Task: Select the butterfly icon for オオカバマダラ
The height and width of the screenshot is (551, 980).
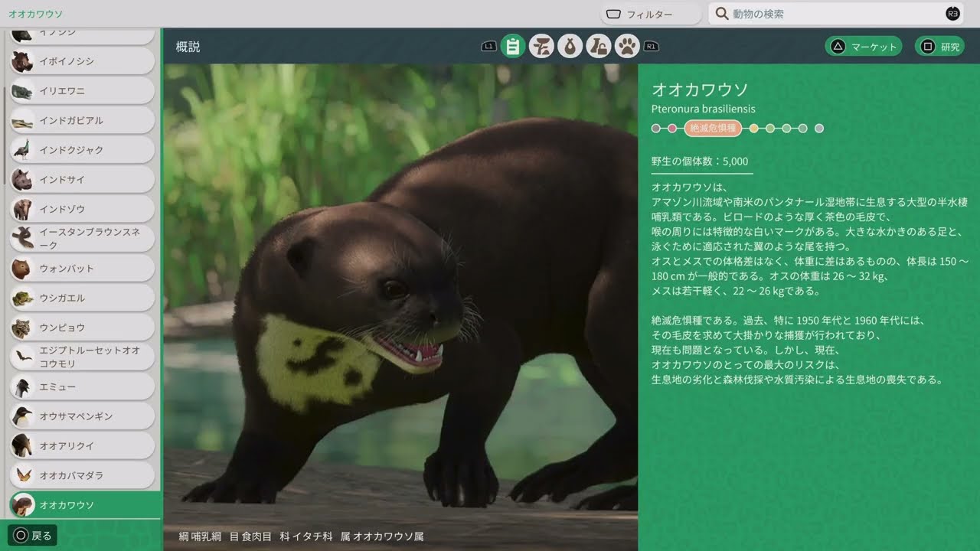Action: [x=21, y=475]
